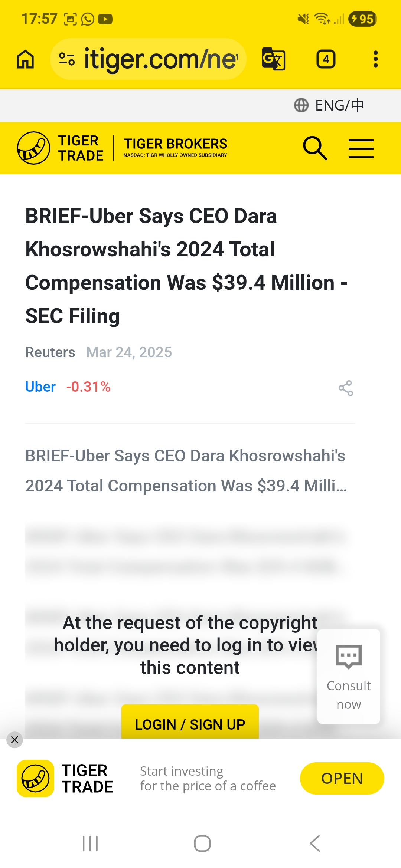
Task: Expand the hamburger navigation menu
Action: click(x=361, y=148)
